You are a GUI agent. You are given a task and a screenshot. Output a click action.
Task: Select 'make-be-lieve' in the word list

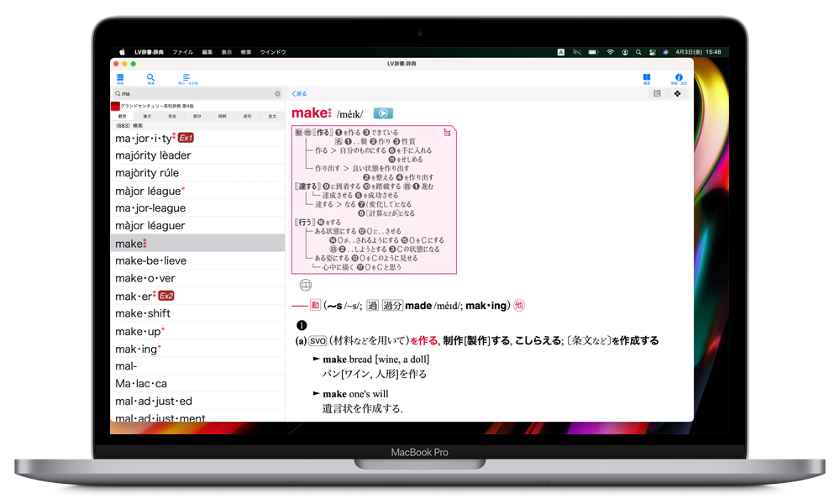pos(151,260)
